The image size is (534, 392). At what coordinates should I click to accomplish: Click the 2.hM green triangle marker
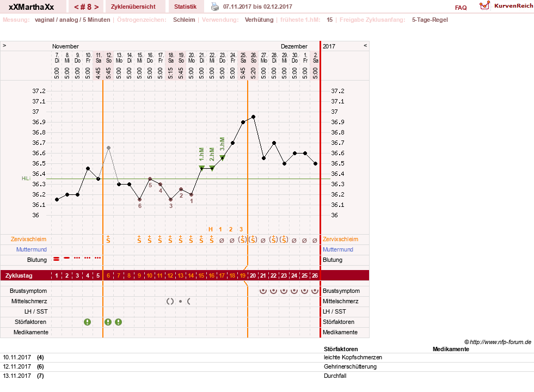pyautogui.click(x=212, y=168)
